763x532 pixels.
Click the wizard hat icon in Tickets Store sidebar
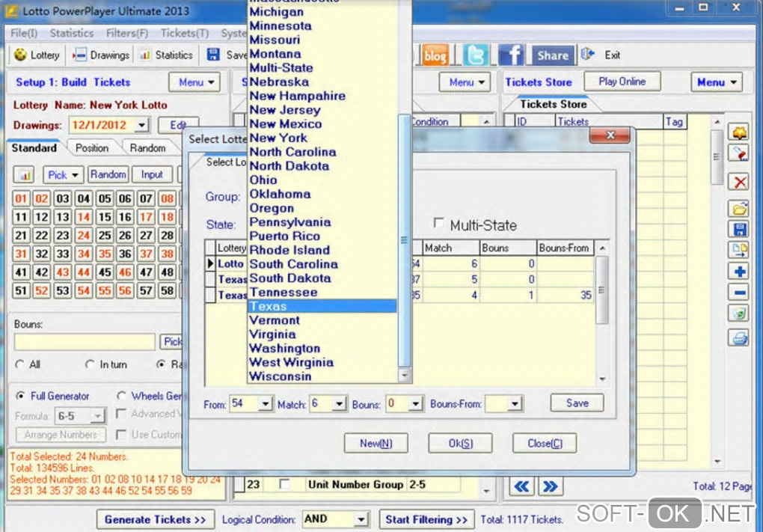pos(738,132)
